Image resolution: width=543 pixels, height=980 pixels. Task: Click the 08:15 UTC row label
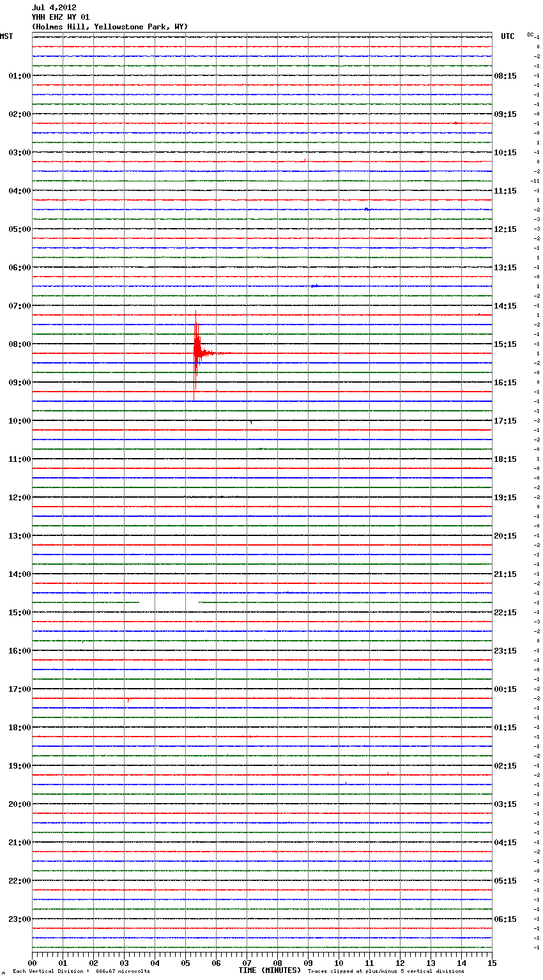[505, 76]
